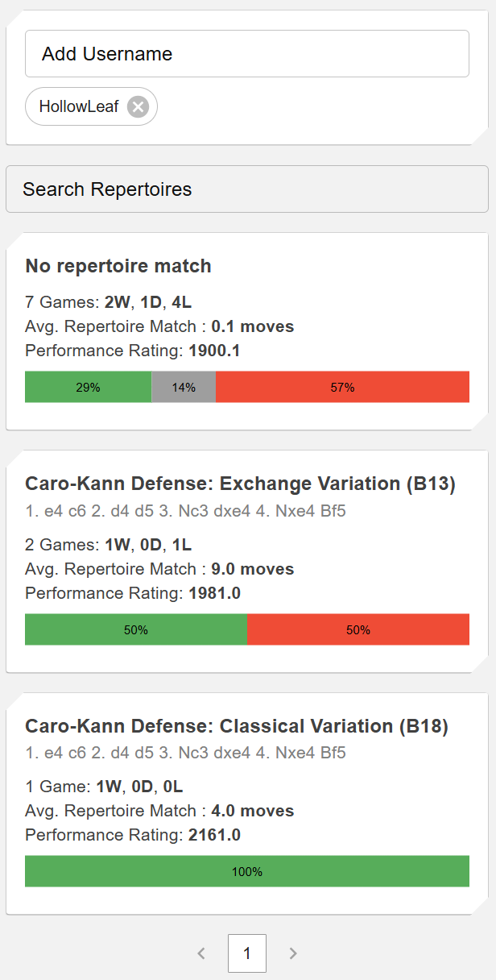The width and height of the screenshot is (496, 980).
Task: Select the HollowLeaf chip label
Action: 79,106
